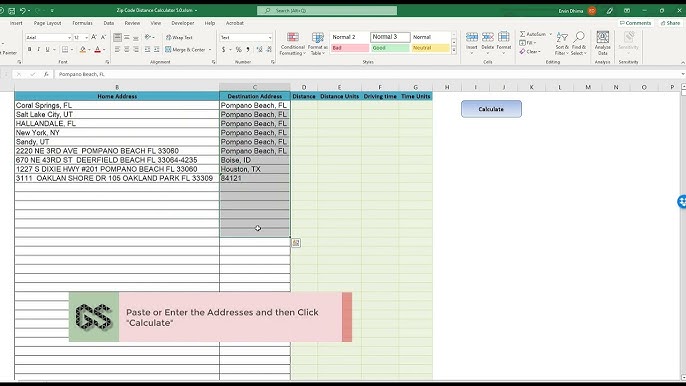686x386 pixels.
Task: Toggle underline formatting
Action: (47, 49)
